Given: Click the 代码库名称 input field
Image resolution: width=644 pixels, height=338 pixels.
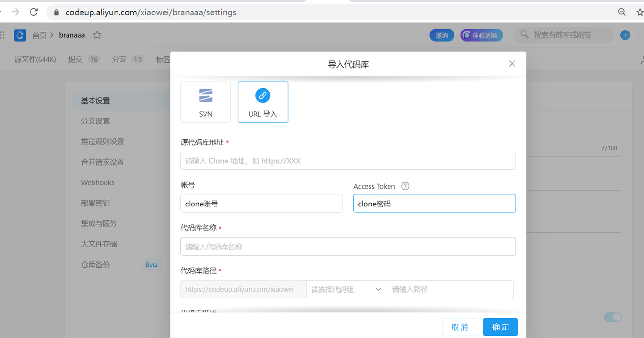Looking at the screenshot, I should (x=348, y=246).
